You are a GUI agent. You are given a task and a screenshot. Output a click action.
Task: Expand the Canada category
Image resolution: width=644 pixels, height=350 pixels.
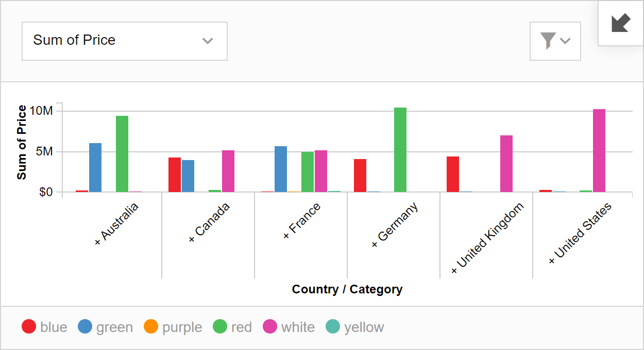(x=210, y=223)
